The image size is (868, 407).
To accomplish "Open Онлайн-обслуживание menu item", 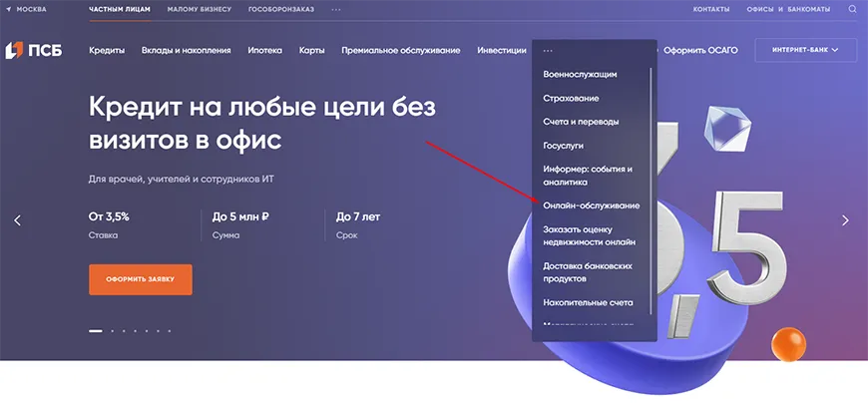I will tap(591, 205).
